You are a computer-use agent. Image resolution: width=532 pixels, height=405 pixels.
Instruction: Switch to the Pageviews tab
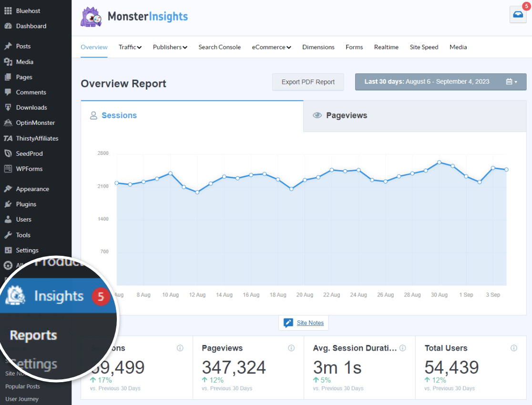(x=346, y=115)
